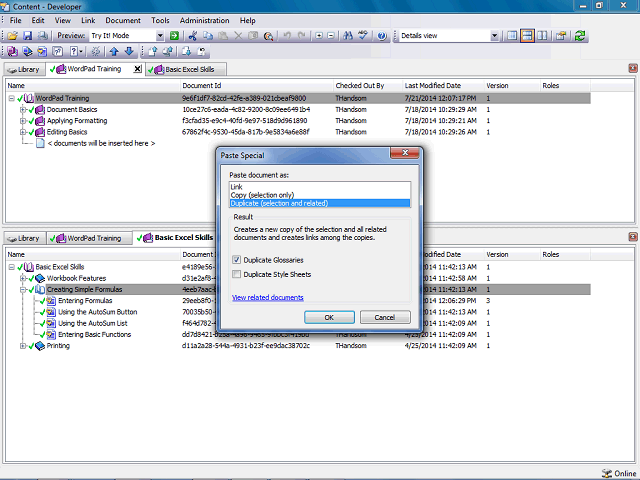The height and width of the screenshot is (480, 640).
Task: Select Duplicate (selection and related) option
Action: tap(320, 203)
